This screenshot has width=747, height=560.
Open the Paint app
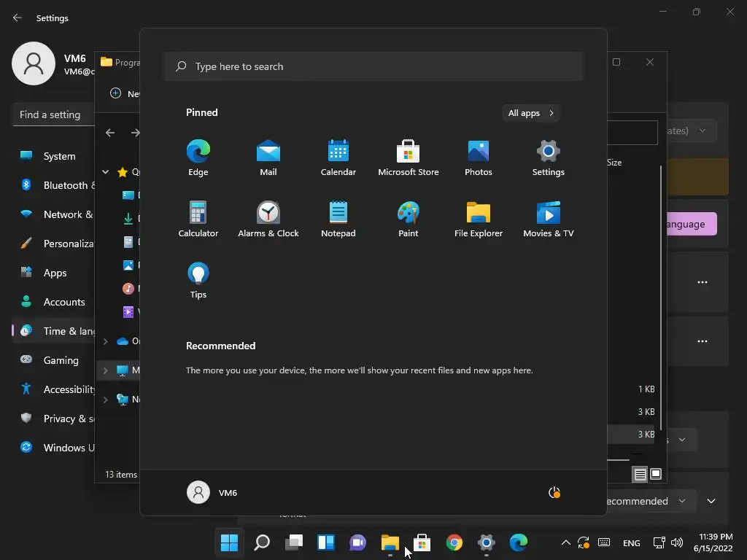(x=409, y=219)
